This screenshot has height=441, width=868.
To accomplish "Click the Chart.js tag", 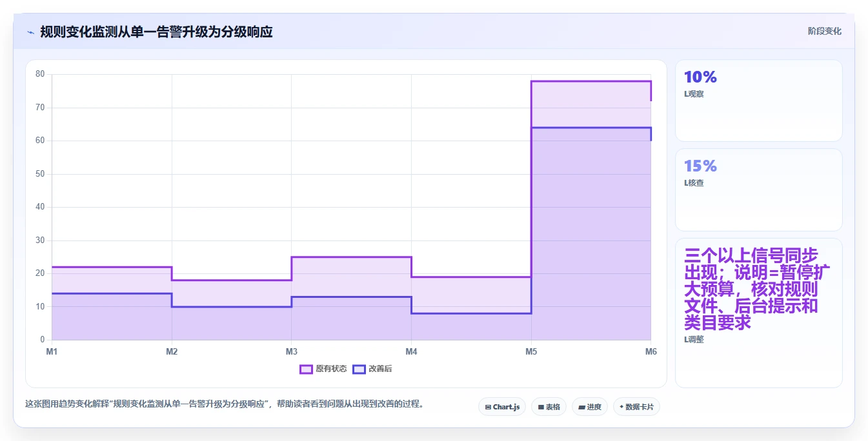I will (x=502, y=407).
